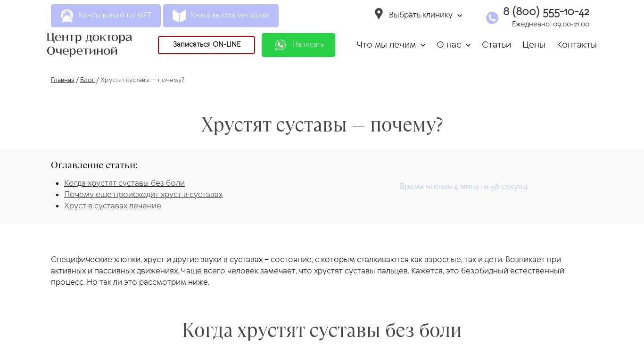Open the "Что мы лечим" menu chevron

(x=423, y=45)
